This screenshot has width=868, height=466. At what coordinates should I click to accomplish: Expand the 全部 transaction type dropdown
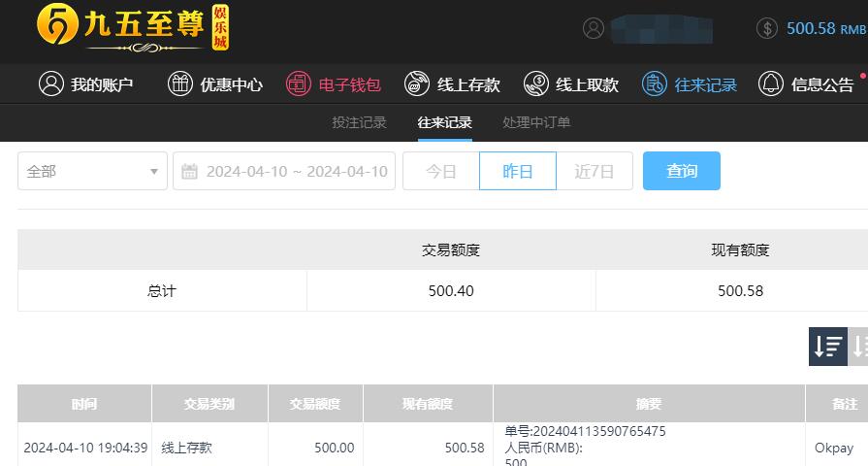tap(92, 171)
